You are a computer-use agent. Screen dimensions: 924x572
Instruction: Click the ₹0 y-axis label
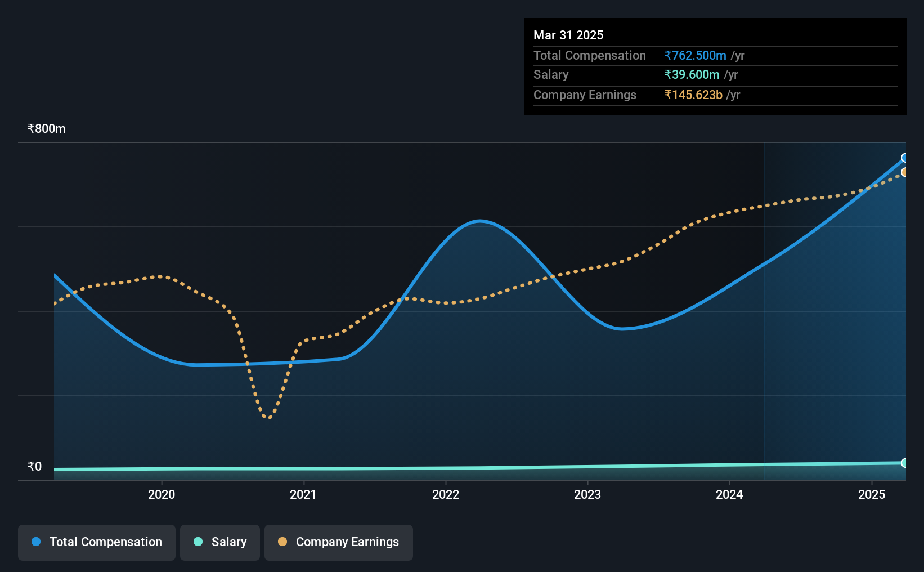pyautogui.click(x=35, y=466)
